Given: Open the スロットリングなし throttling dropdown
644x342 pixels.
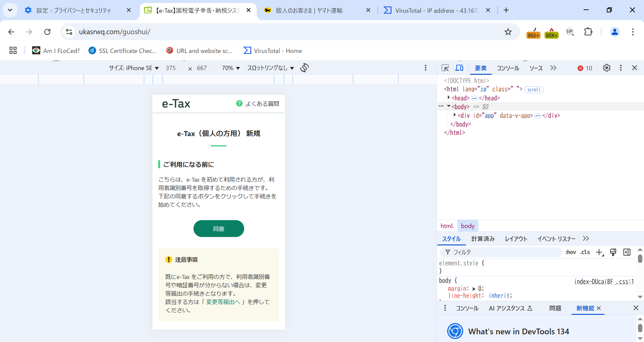Looking at the screenshot, I should pyautogui.click(x=271, y=68).
